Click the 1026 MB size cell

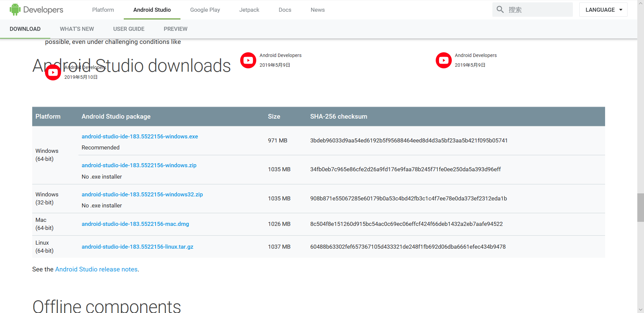tap(279, 224)
